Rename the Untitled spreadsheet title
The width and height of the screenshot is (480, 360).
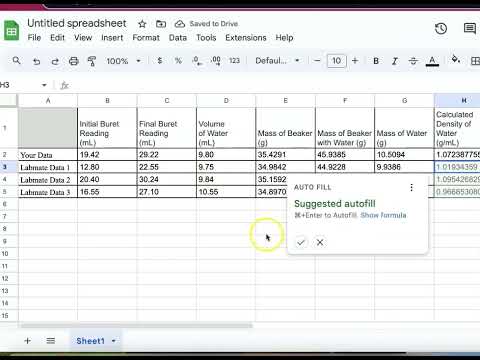pyautogui.click(x=77, y=23)
